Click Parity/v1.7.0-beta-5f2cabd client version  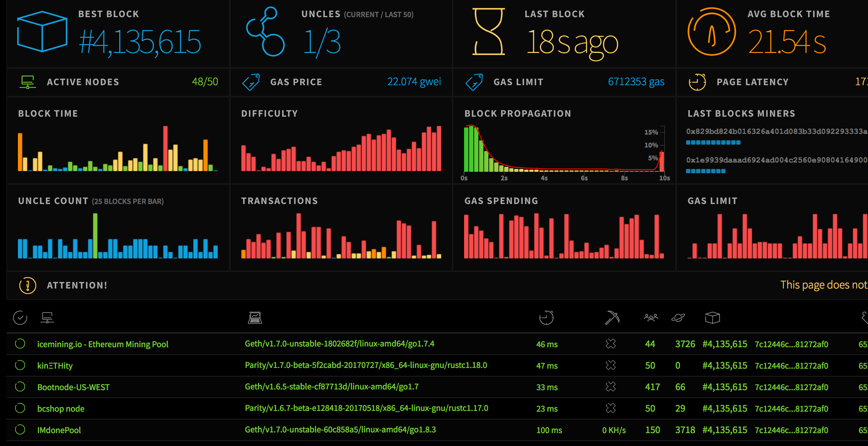point(366,365)
